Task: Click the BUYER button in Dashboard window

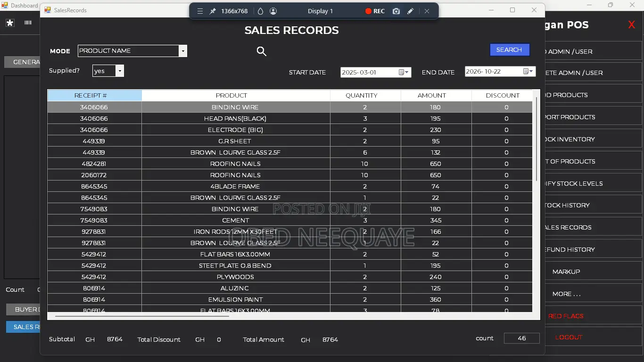Action: pyautogui.click(x=23, y=309)
